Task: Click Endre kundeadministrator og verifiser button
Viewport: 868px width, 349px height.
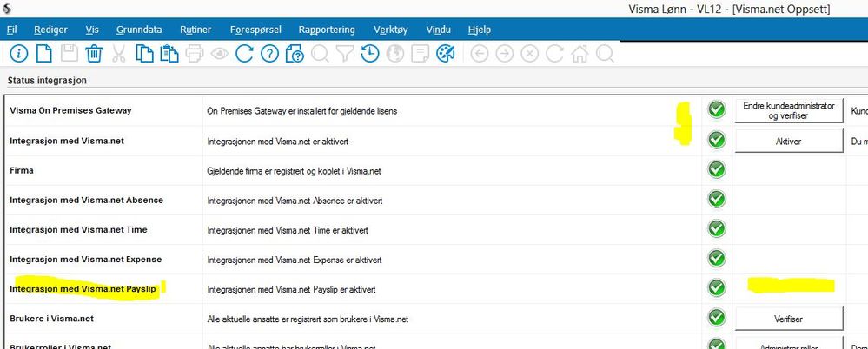Action: pos(789,110)
